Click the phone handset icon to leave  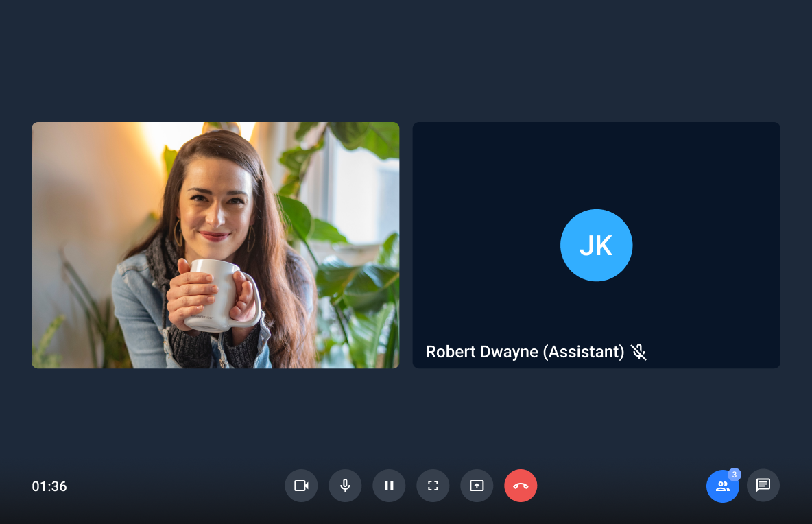click(521, 486)
